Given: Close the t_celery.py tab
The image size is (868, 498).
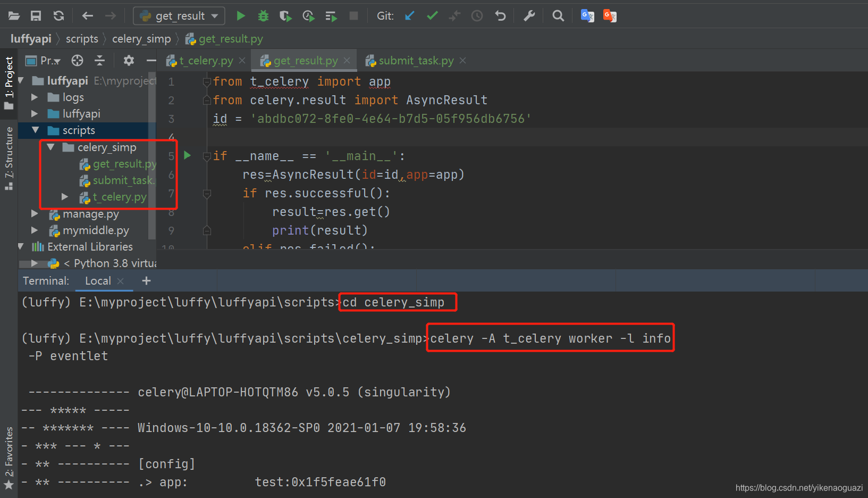Looking at the screenshot, I should [242, 61].
